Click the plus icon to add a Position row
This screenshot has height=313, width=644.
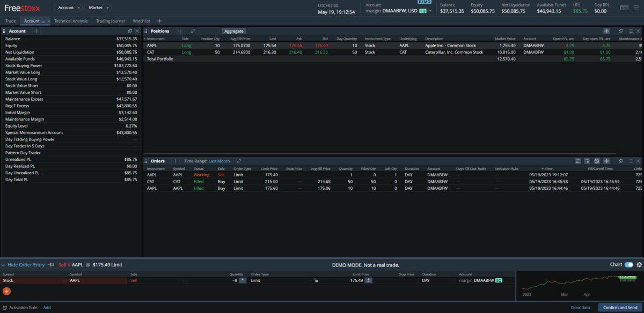180,31
